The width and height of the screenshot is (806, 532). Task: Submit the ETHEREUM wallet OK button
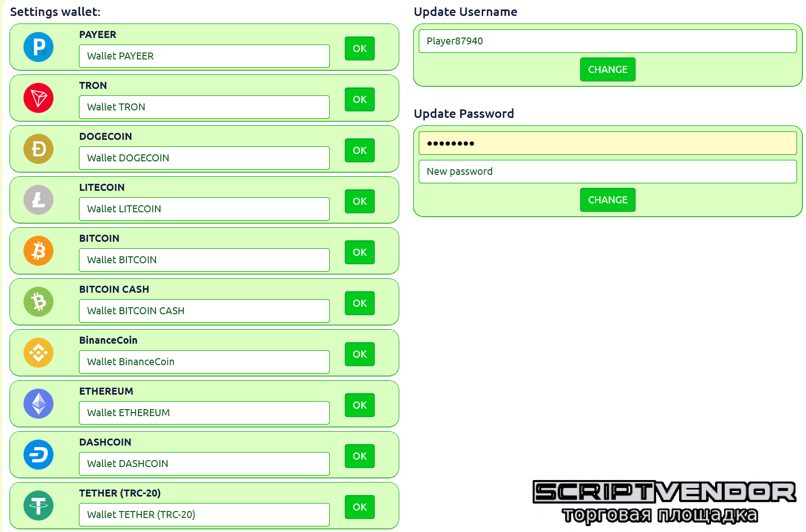pyautogui.click(x=360, y=405)
